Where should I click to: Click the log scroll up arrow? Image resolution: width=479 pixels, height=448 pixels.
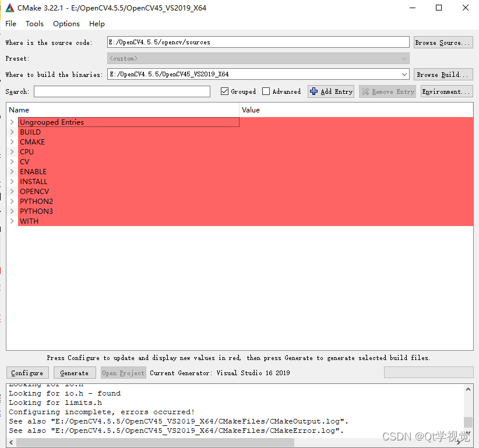click(x=468, y=389)
